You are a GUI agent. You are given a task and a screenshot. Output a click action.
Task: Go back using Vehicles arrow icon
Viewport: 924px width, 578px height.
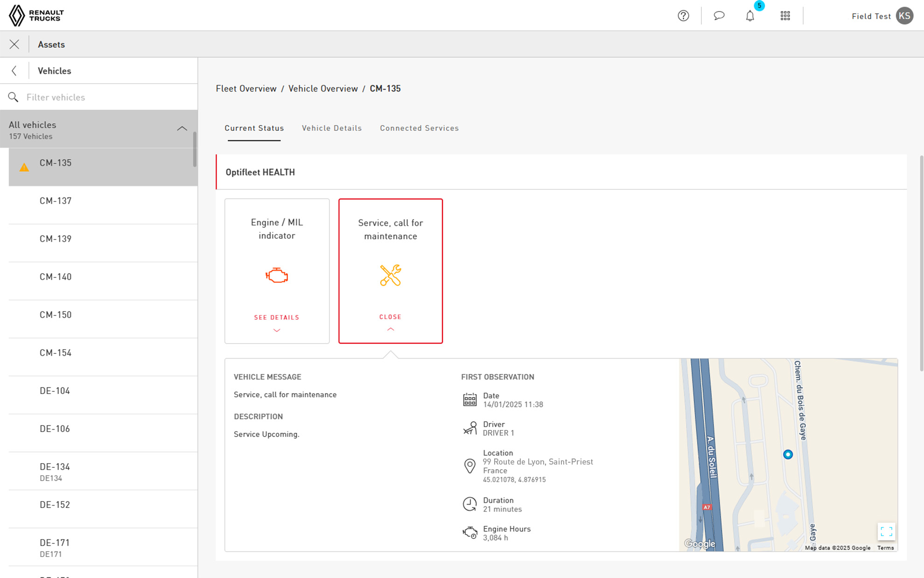pyautogui.click(x=14, y=71)
